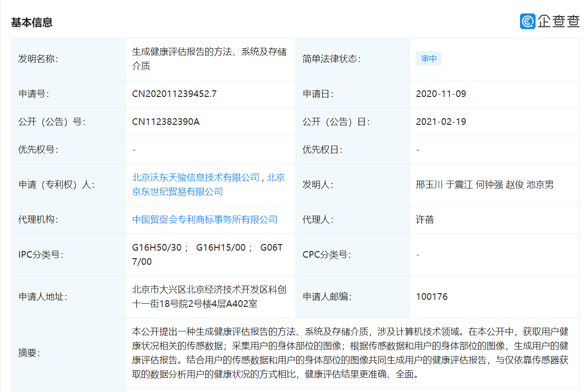Click the 优先权号 label cell
The height and width of the screenshot is (392, 588).
[68, 150]
